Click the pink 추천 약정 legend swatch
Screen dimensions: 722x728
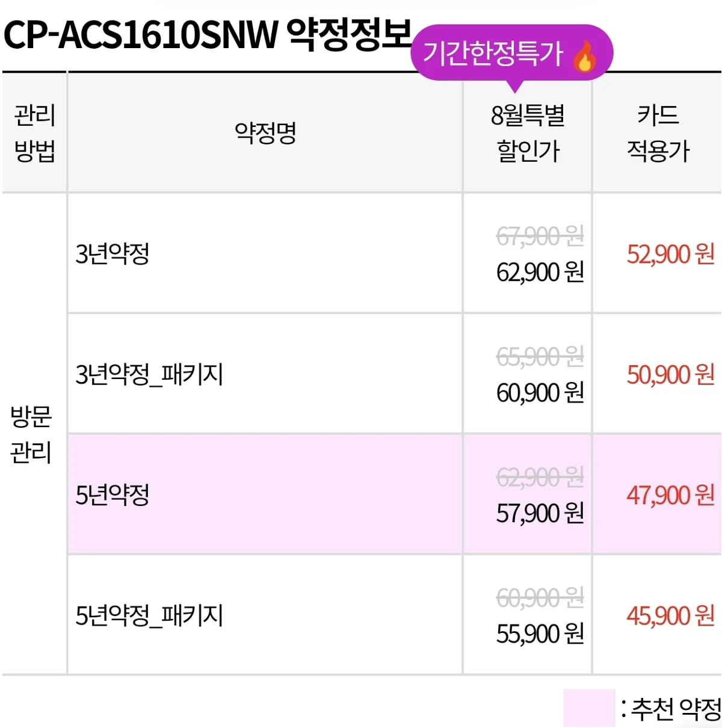click(589, 708)
